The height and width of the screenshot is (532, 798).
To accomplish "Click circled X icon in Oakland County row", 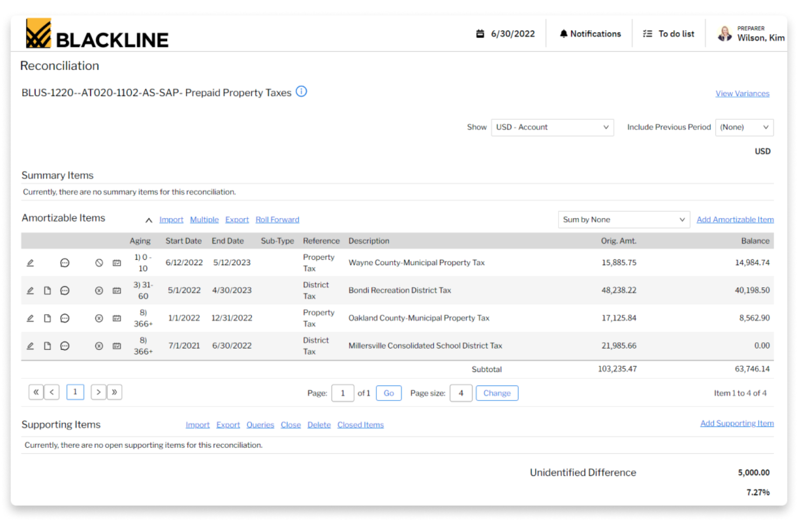I will pos(99,319).
